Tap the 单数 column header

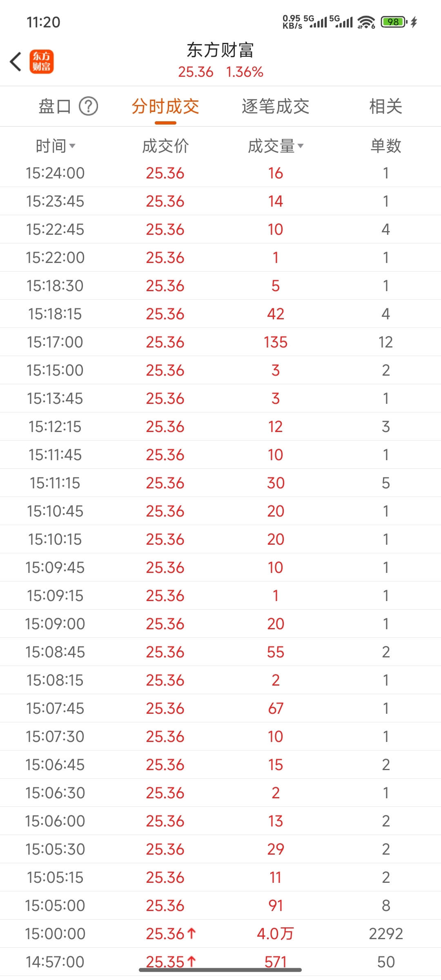(385, 146)
